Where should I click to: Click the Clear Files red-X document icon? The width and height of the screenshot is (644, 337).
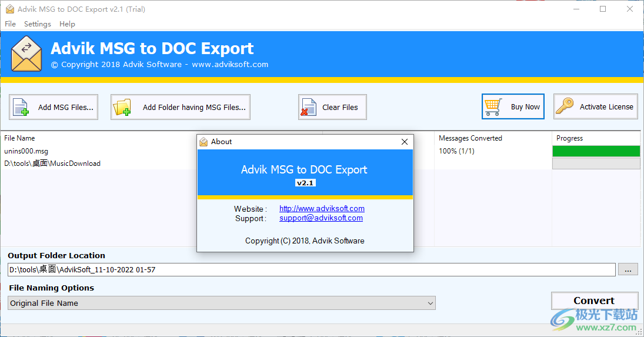(308, 107)
